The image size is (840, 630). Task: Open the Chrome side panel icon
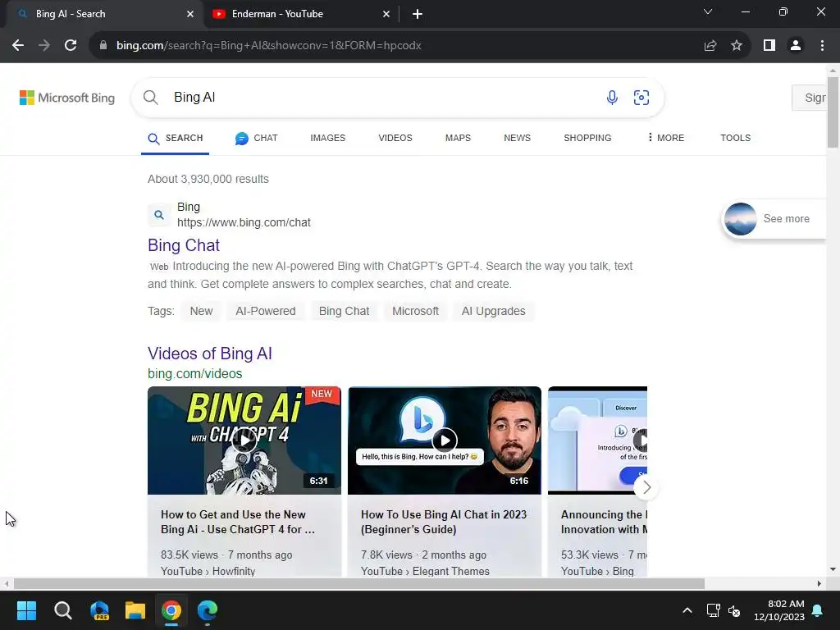point(769,46)
